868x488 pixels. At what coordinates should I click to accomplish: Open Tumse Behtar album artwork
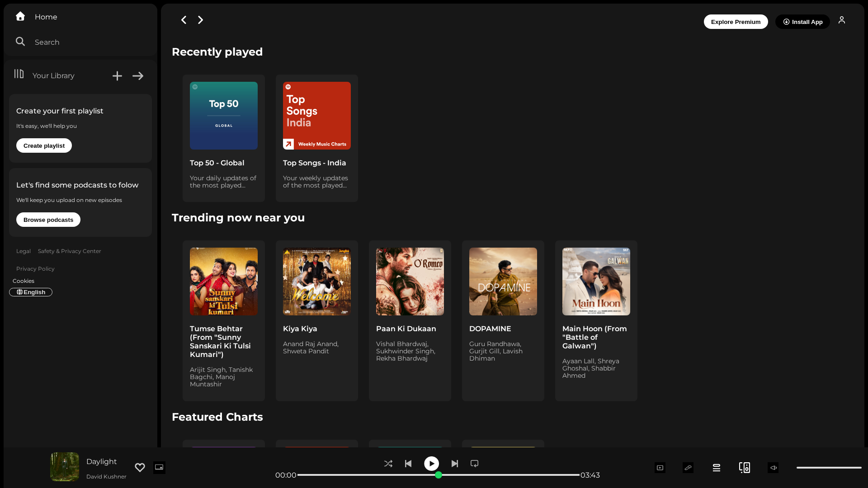pos(224,282)
